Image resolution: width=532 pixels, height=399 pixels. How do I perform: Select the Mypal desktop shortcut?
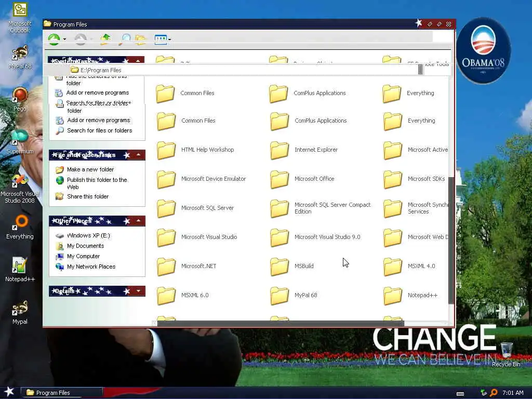(x=20, y=312)
